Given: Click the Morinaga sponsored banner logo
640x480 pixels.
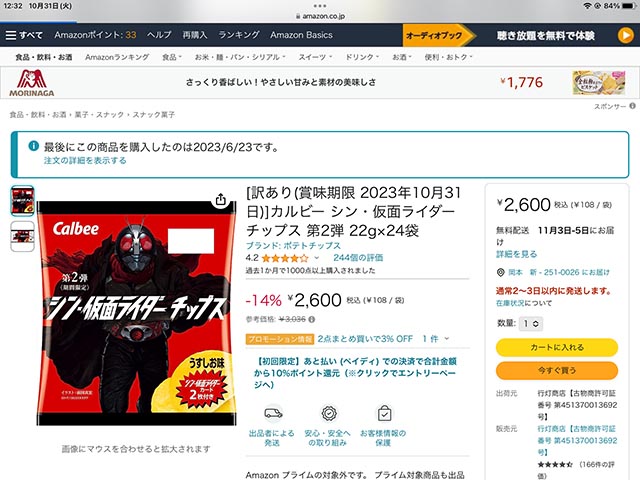Looking at the screenshot, I should pyautogui.click(x=31, y=83).
